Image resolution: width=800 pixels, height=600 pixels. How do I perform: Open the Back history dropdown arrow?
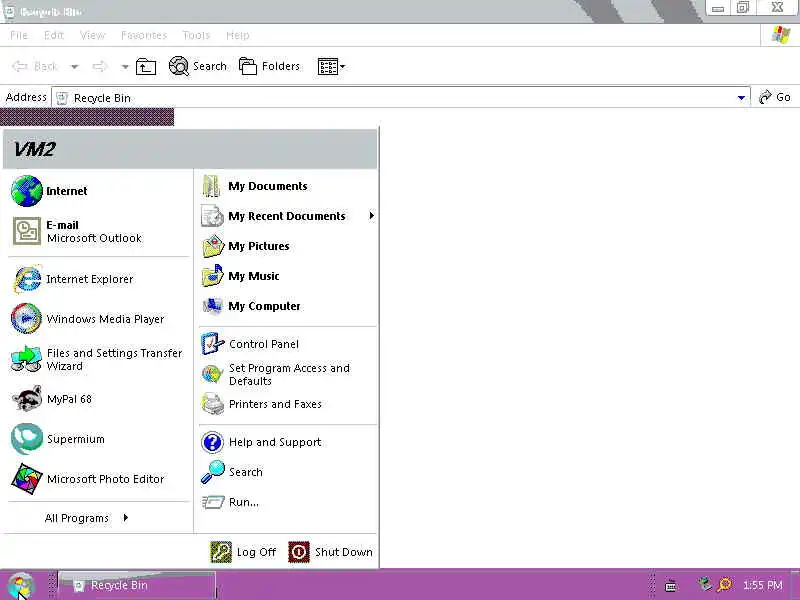click(x=74, y=66)
